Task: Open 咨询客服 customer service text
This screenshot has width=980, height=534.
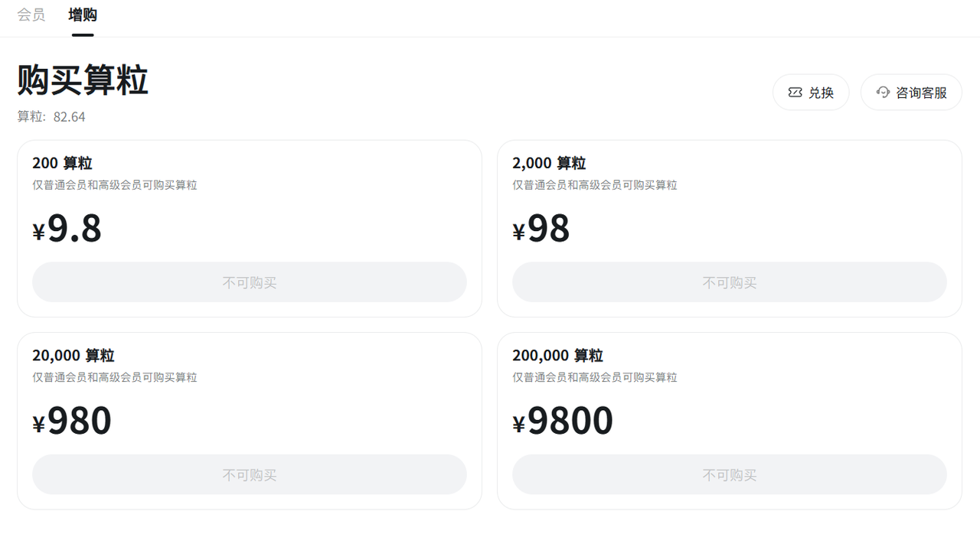Action: click(921, 93)
